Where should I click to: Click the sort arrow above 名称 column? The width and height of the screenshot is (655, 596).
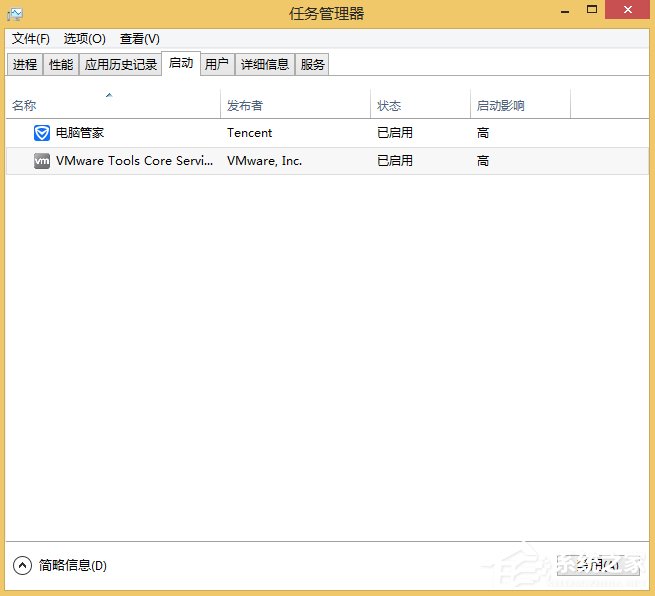point(109,95)
